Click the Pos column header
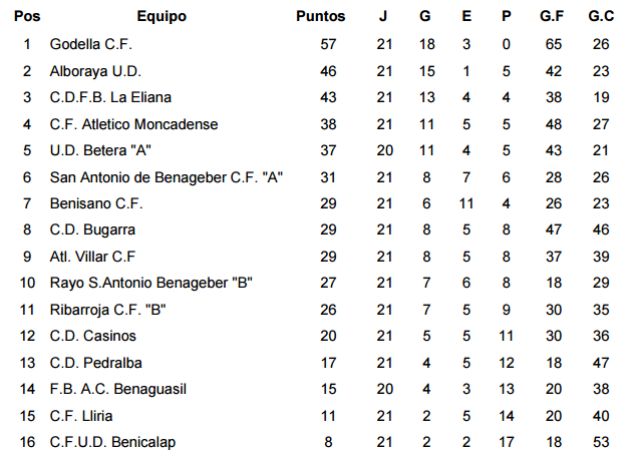 [27, 16]
